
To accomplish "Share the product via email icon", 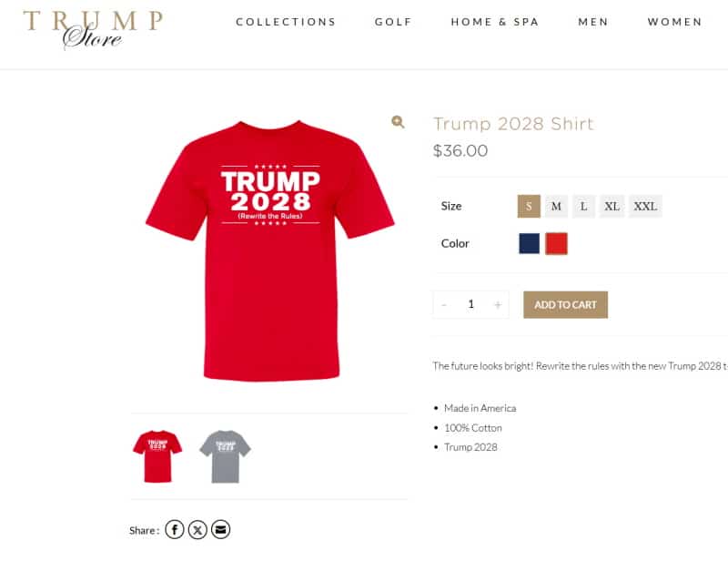I will coord(220,530).
